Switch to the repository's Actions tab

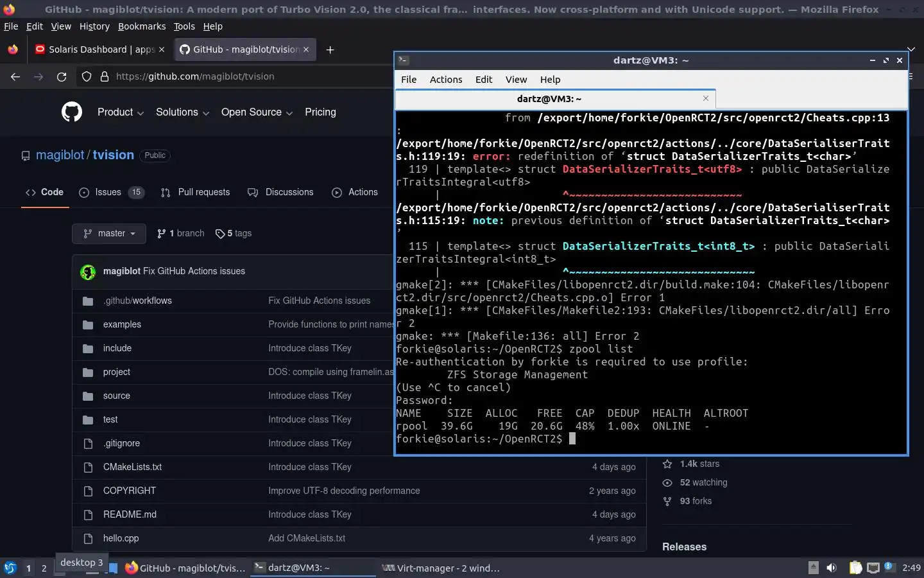pos(355,192)
